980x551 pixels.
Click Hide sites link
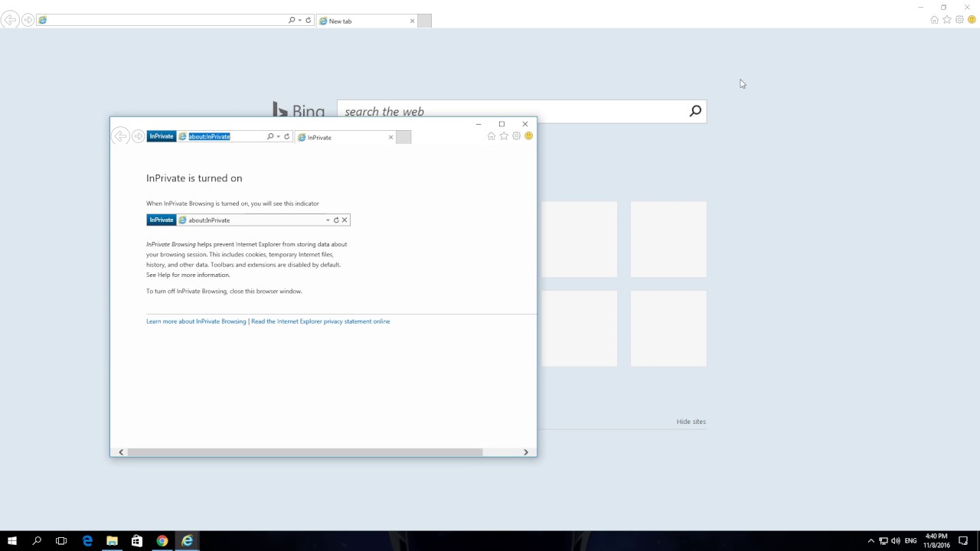[x=691, y=422]
